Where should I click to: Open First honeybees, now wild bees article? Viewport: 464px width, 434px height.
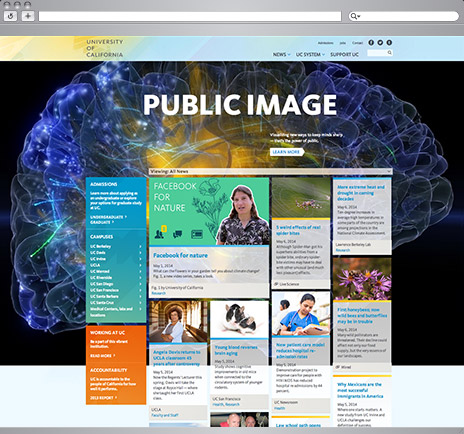point(362,315)
